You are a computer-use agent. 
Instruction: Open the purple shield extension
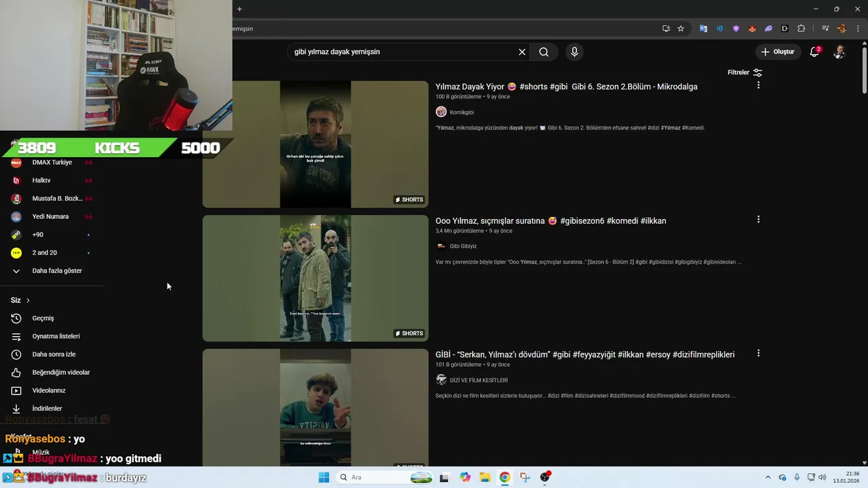pos(736,28)
